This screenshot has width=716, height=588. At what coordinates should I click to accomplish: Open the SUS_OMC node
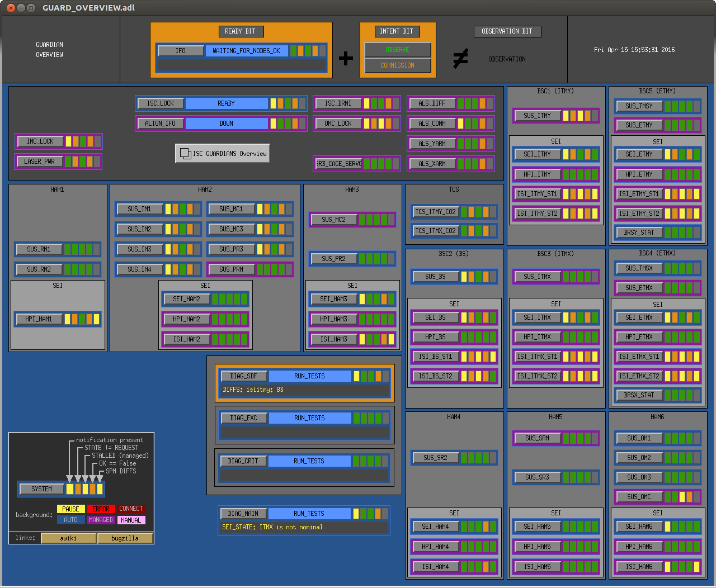[639, 497]
